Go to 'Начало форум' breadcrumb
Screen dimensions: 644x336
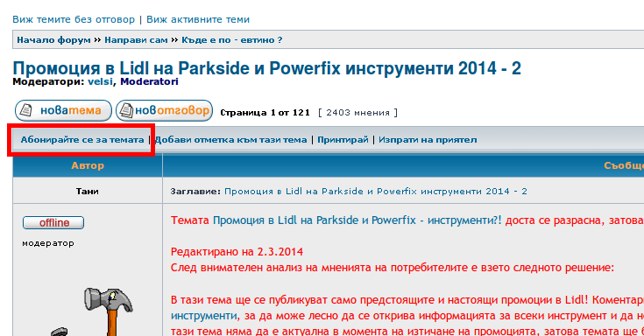(x=53, y=40)
